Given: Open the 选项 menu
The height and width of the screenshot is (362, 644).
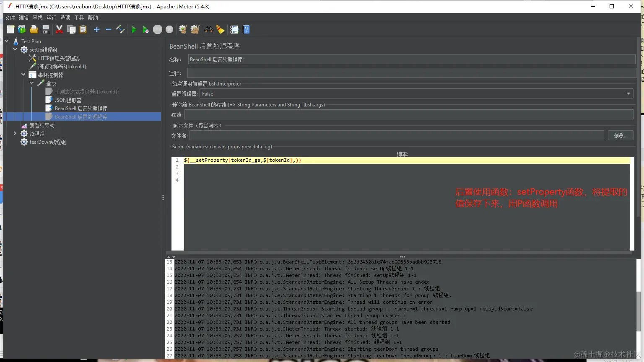Looking at the screenshot, I should coord(65,18).
